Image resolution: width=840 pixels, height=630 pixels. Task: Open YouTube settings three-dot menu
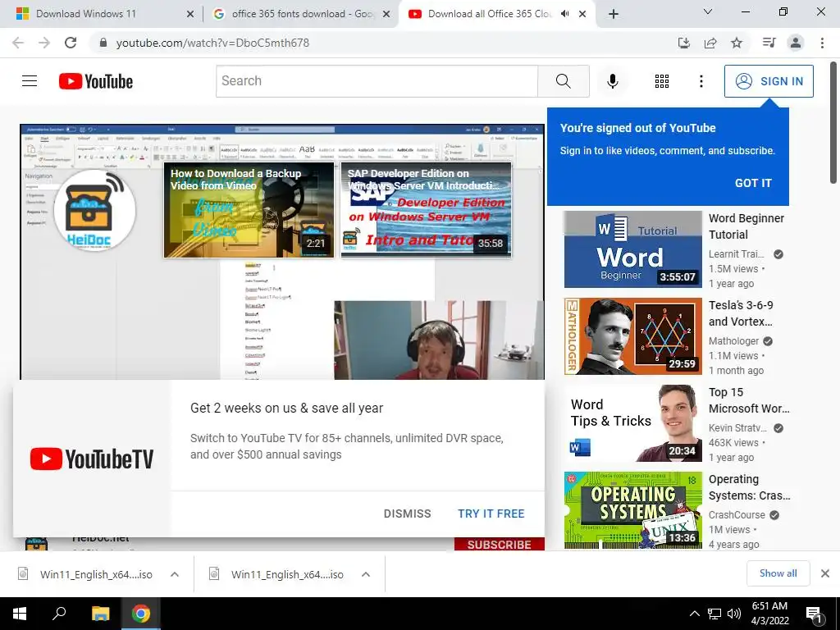point(701,81)
